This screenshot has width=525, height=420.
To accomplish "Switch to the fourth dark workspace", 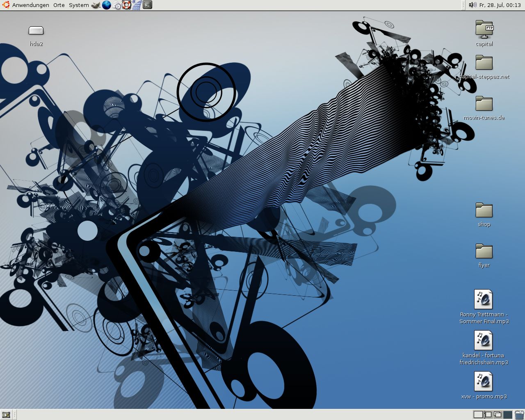I will (x=508, y=415).
